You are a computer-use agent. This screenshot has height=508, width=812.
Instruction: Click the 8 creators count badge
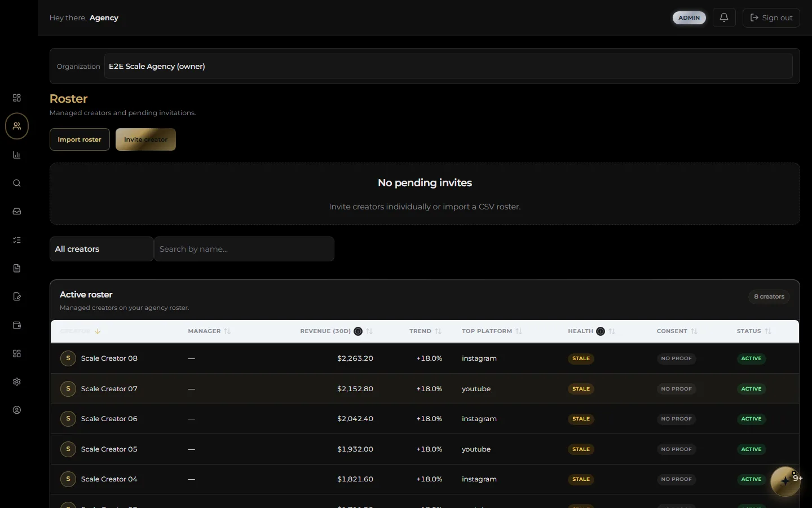coord(769,296)
